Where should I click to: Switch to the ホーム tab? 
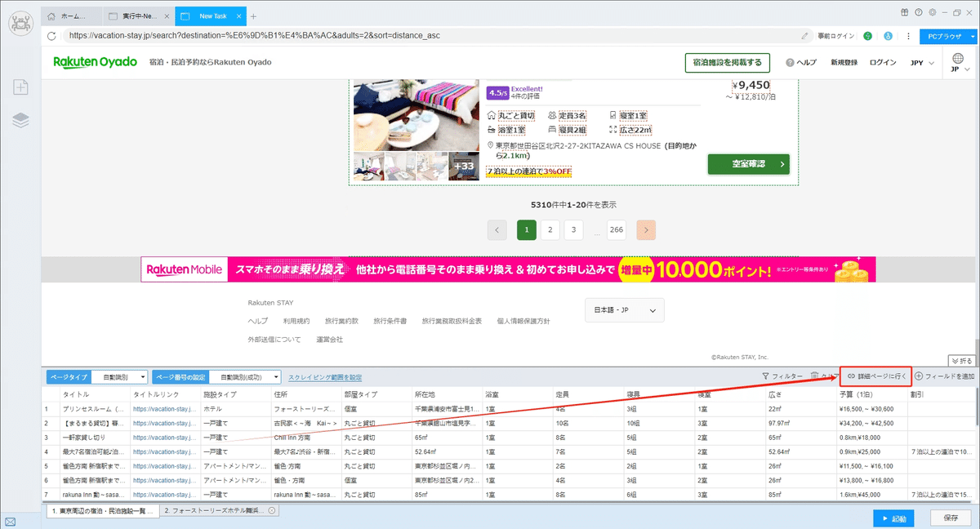coord(73,16)
